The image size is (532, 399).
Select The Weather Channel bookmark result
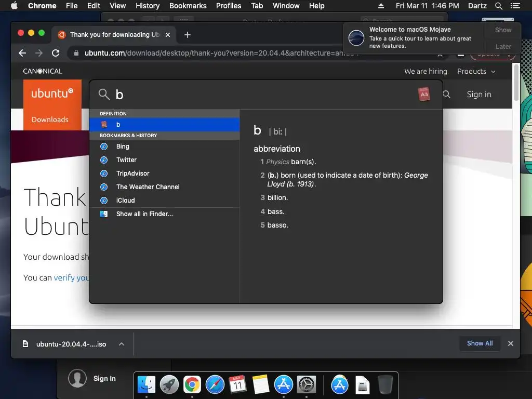[x=165, y=187]
